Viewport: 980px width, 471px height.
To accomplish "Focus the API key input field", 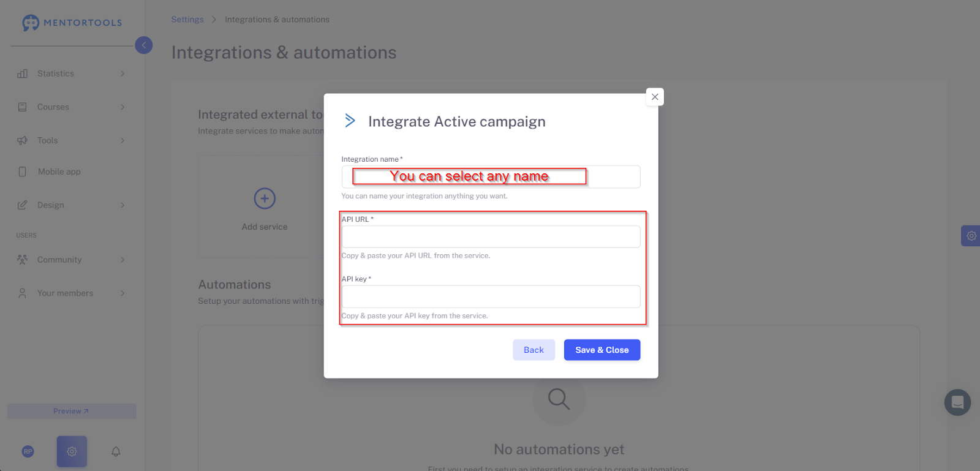I will coord(491,296).
